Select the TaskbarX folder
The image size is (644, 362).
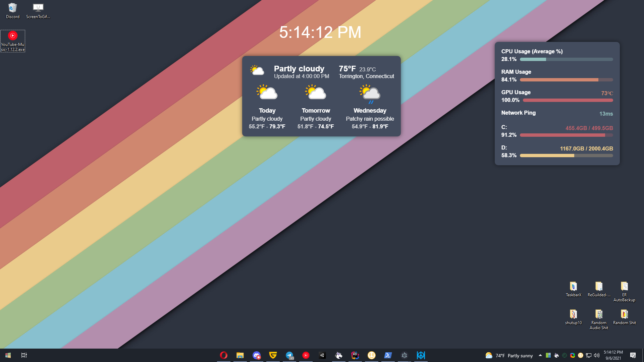tap(573, 289)
